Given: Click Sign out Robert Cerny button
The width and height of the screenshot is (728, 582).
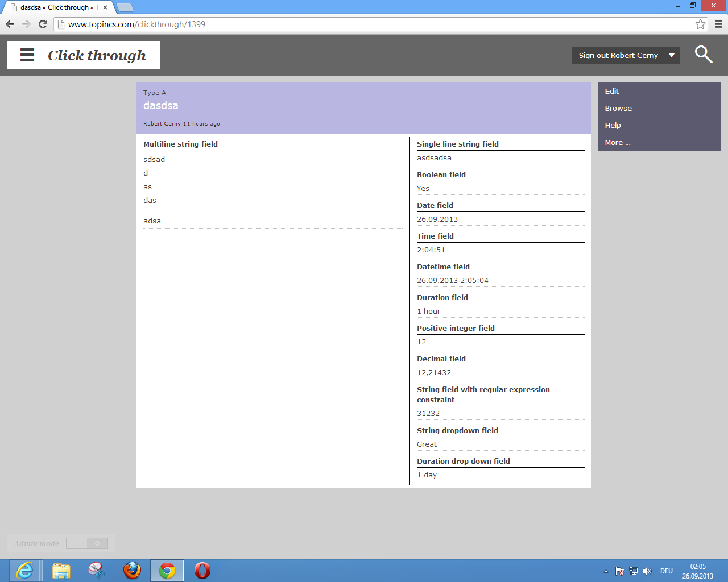Looking at the screenshot, I should (618, 55).
